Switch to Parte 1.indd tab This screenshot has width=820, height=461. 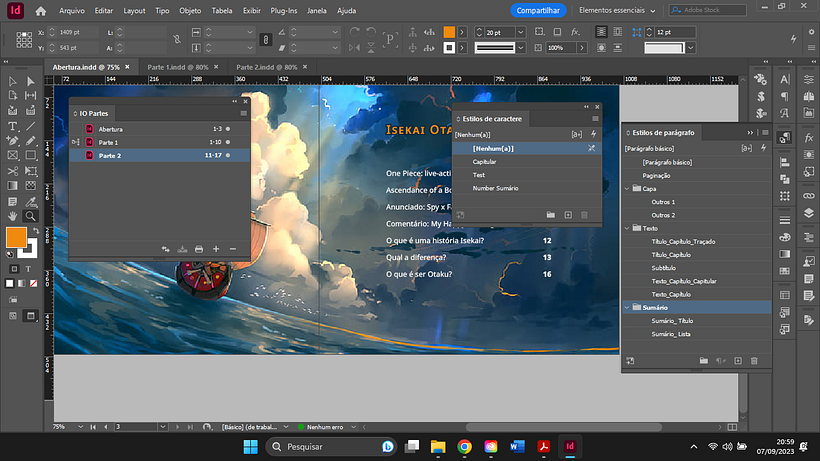point(178,67)
